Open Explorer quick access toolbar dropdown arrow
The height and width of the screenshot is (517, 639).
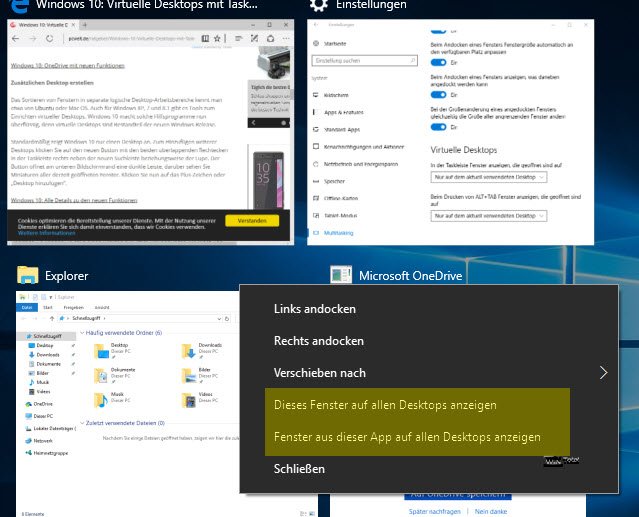coord(51,297)
